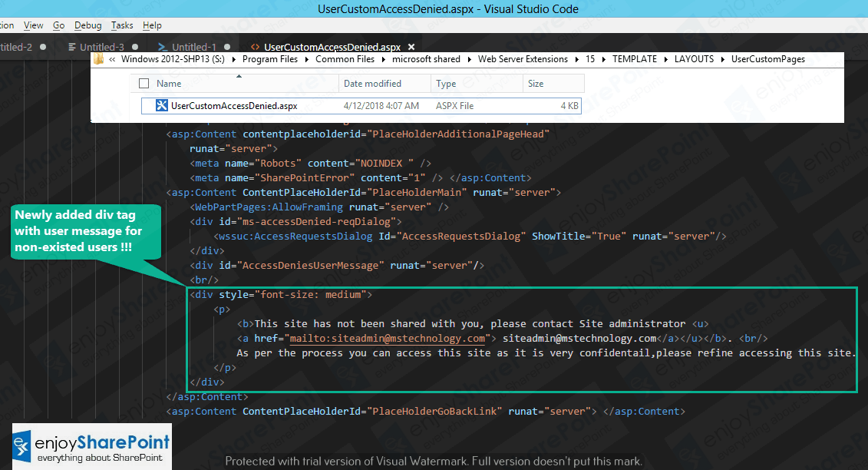Select the UserCustomAccessDenied.aspx editor tab
This screenshot has height=470, width=868.
tap(332, 47)
